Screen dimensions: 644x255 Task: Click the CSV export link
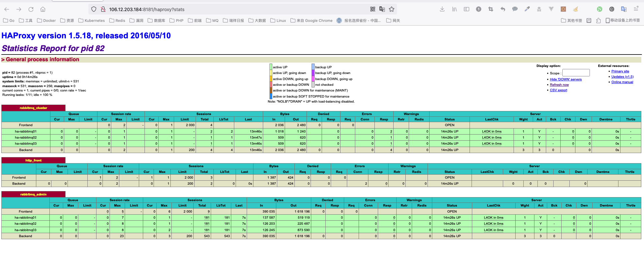point(558,90)
